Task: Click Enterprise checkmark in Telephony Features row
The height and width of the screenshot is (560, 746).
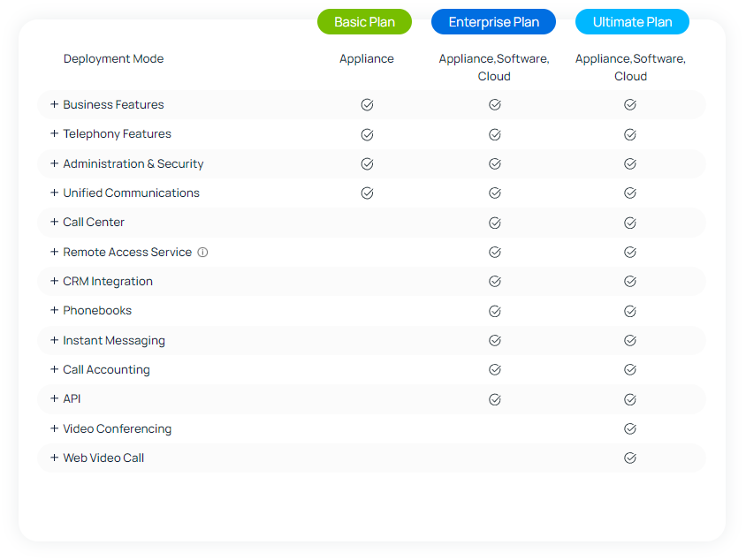Action: click(495, 135)
